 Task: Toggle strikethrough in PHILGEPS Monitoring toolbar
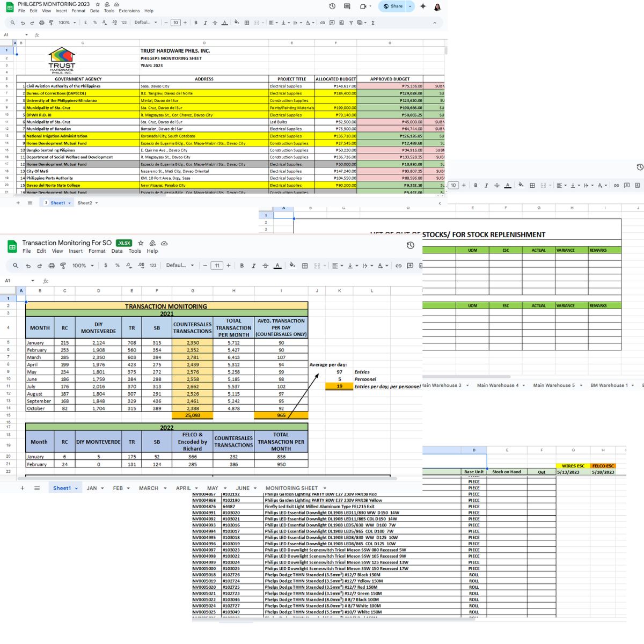[x=215, y=23]
